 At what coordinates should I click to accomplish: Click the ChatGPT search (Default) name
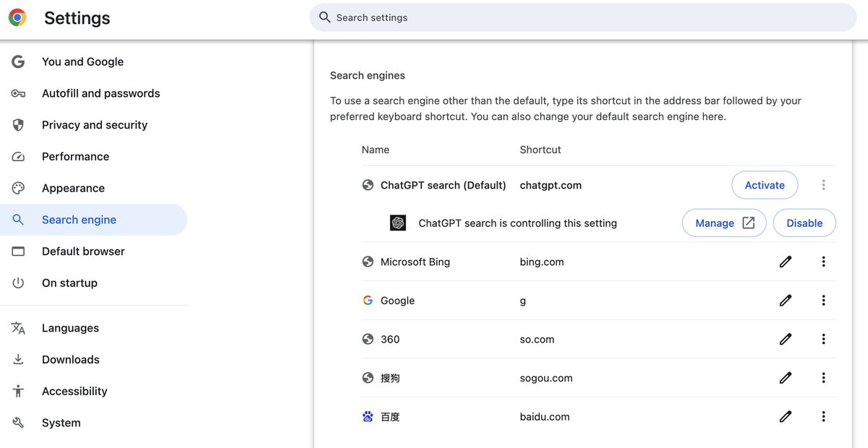443,185
